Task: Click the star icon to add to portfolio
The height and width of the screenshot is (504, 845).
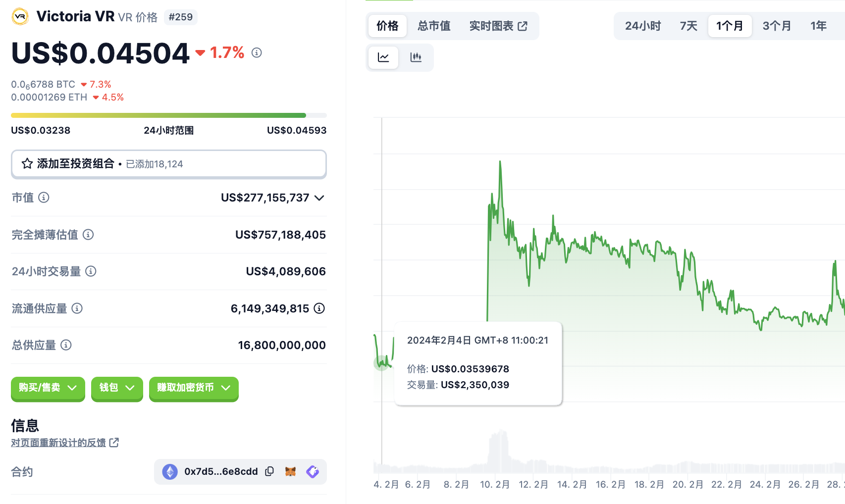Action: tap(27, 164)
